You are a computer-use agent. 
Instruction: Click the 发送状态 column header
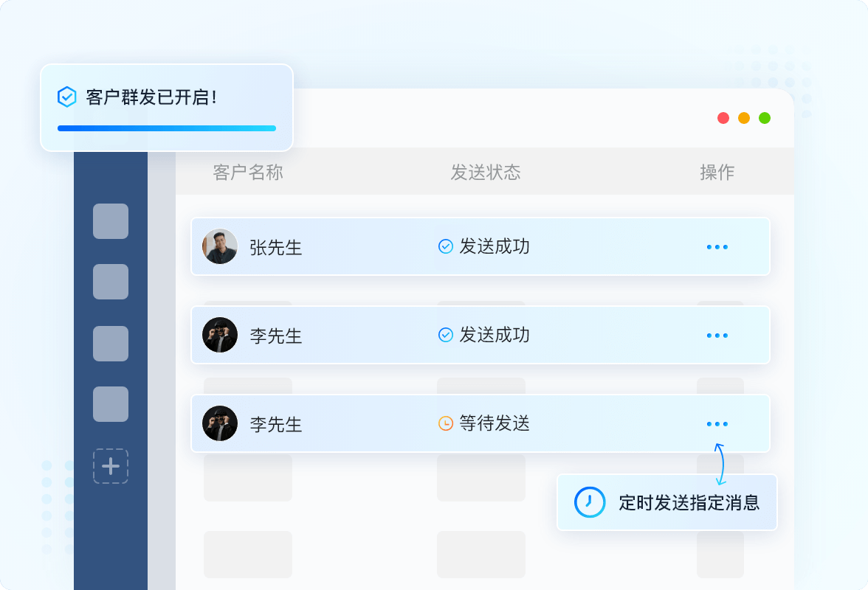pyautogui.click(x=486, y=172)
